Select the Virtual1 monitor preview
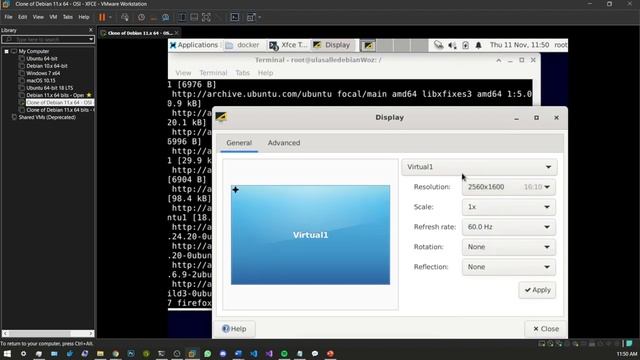The width and height of the screenshot is (640, 360). pyautogui.click(x=310, y=235)
